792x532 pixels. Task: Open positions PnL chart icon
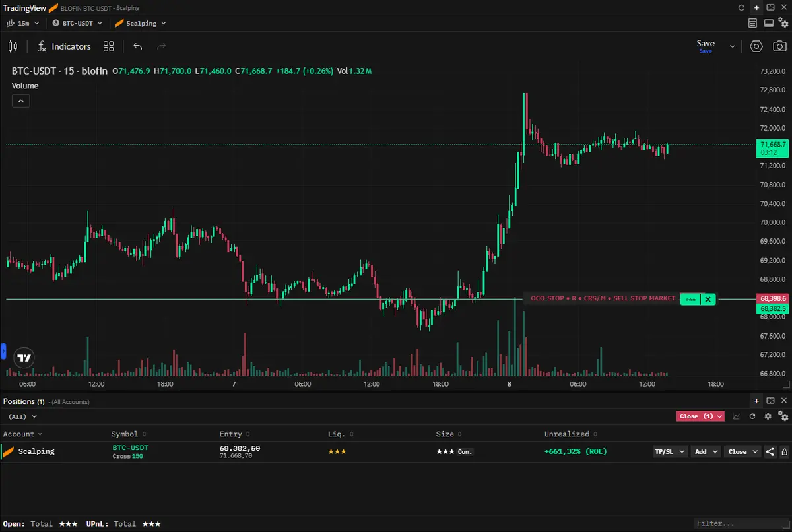pyautogui.click(x=737, y=416)
